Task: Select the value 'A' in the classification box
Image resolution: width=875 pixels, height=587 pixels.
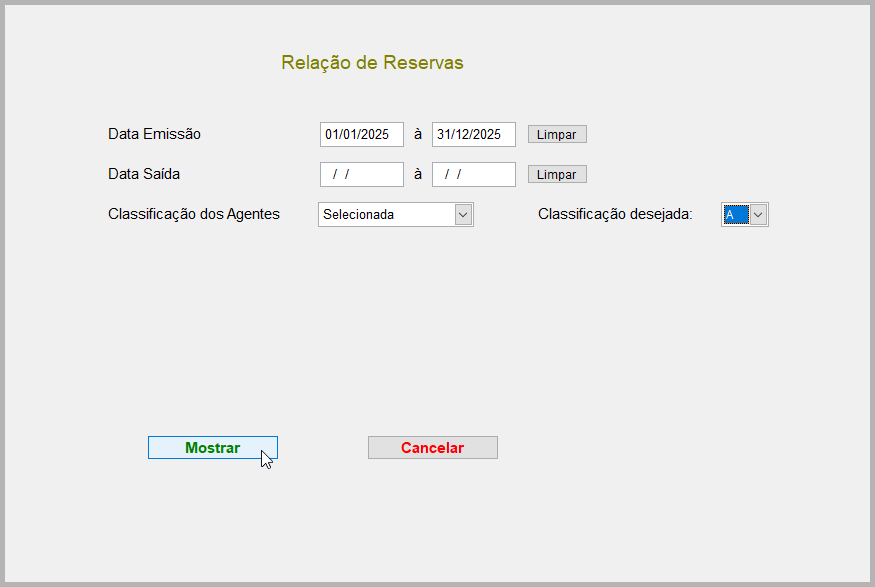Action: tap(737, 214)
